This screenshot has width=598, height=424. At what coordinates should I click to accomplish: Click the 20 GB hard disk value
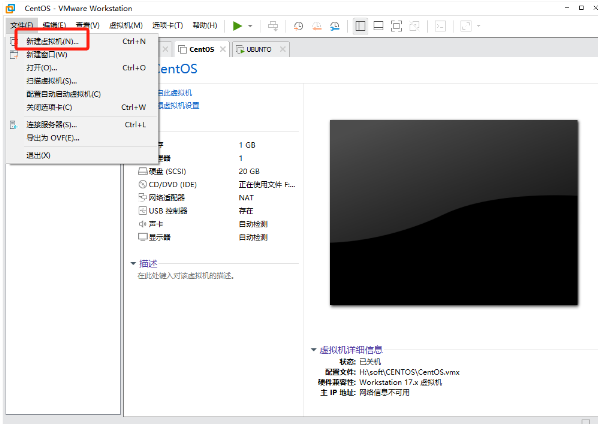click(x=249, y=171)
